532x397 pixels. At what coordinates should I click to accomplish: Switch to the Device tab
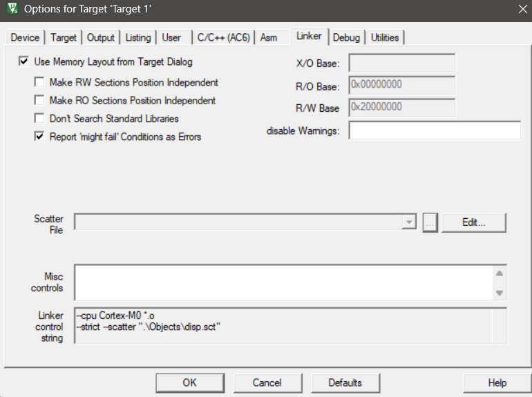(x=25, y=37)
